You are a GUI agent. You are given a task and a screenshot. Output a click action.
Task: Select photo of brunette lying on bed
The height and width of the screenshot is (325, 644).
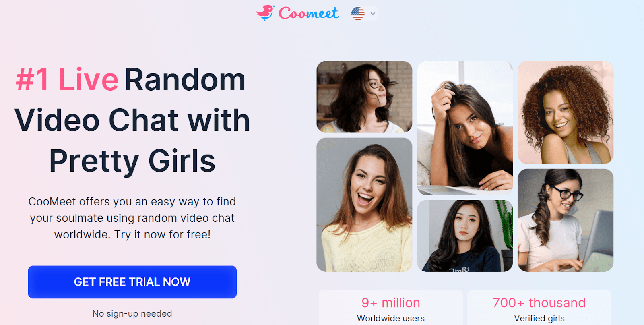(465, 128)
